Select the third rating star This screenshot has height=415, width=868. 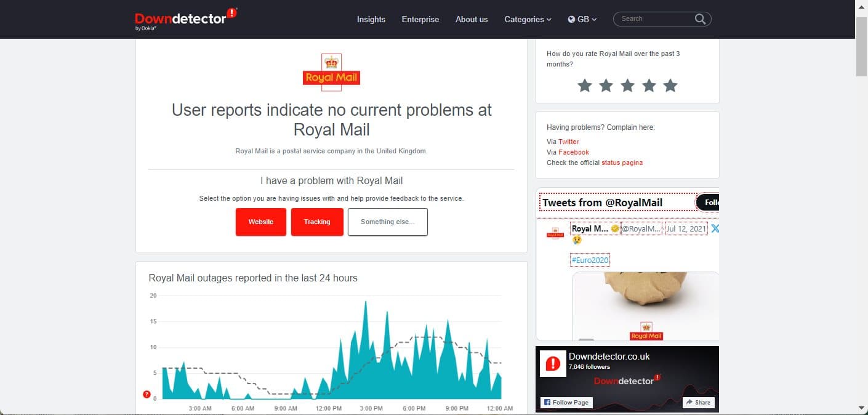tap(627, 86)
